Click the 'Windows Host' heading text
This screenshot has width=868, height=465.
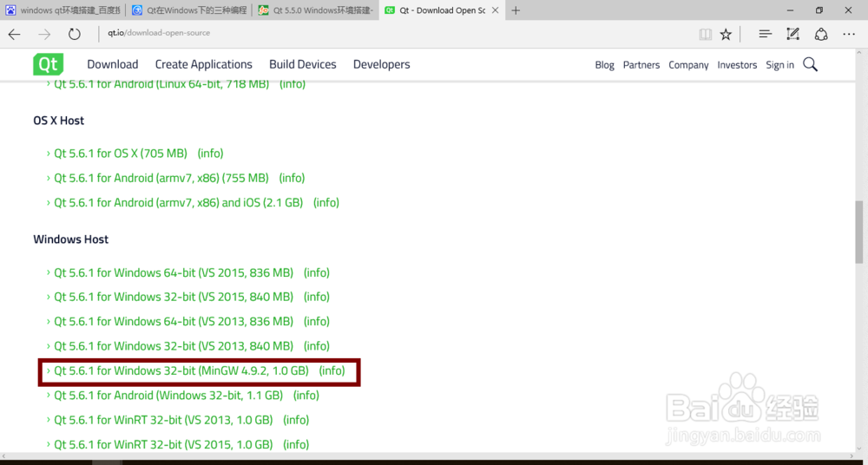click(71, 239)
